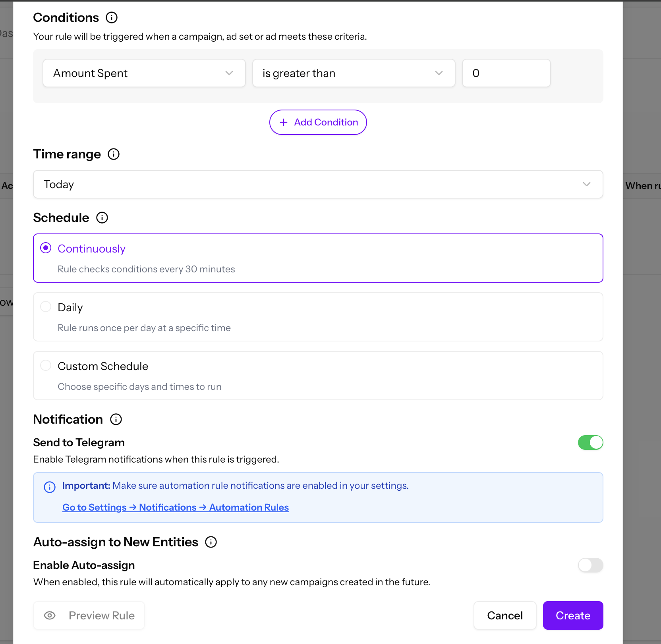The height and width of the screenshot is (644, 661).
Task: Click the Preview Rule button
Action: 89,615
